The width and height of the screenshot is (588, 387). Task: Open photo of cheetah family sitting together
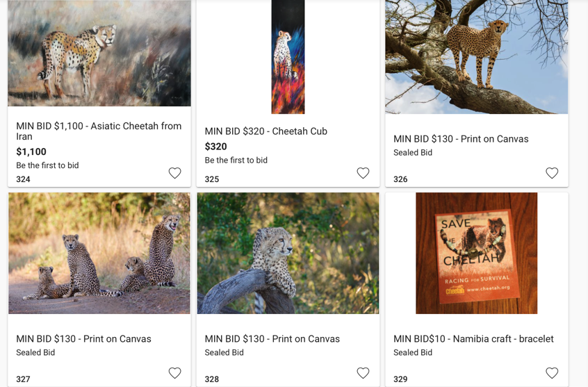(99, 253)
